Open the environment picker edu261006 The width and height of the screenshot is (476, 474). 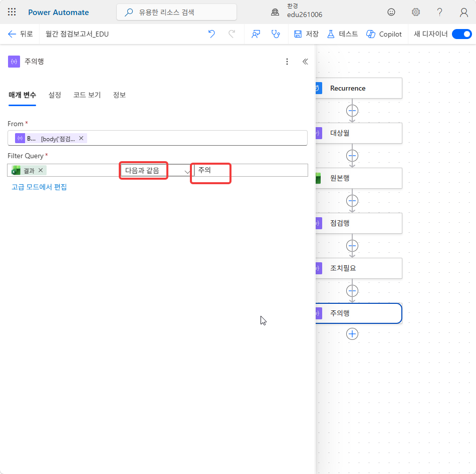click(297, 11)
